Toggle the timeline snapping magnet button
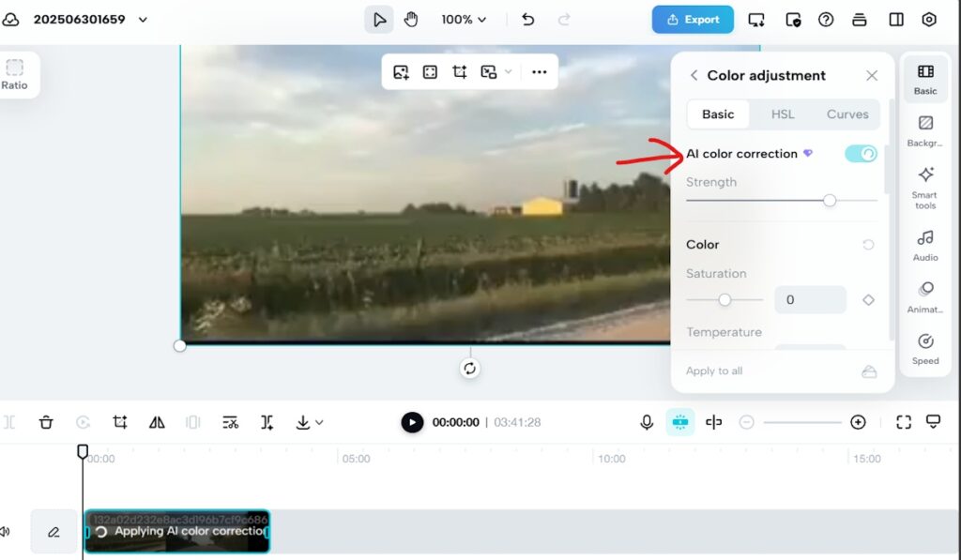This screenshot has height=560, width=961. click(680, 422)
